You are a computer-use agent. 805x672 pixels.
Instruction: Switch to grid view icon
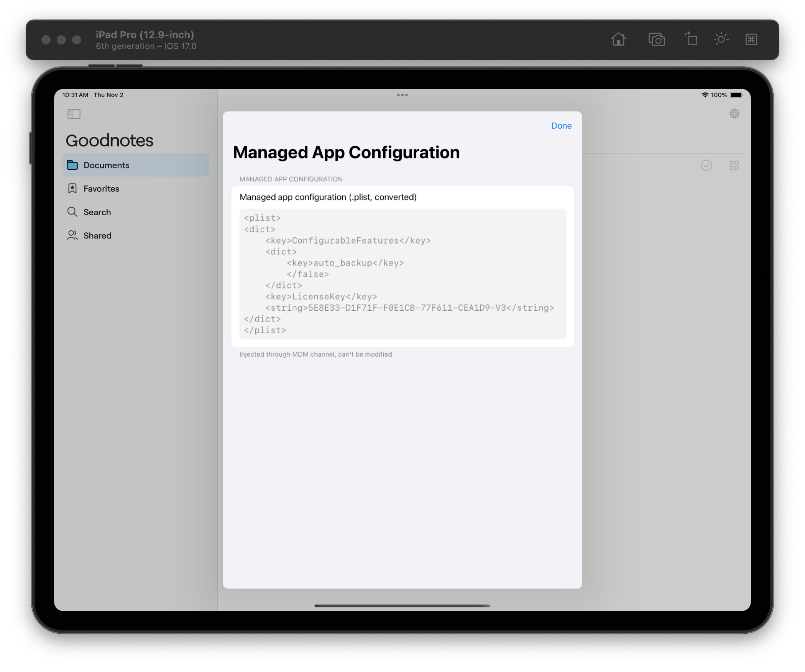tap(734, 166)
